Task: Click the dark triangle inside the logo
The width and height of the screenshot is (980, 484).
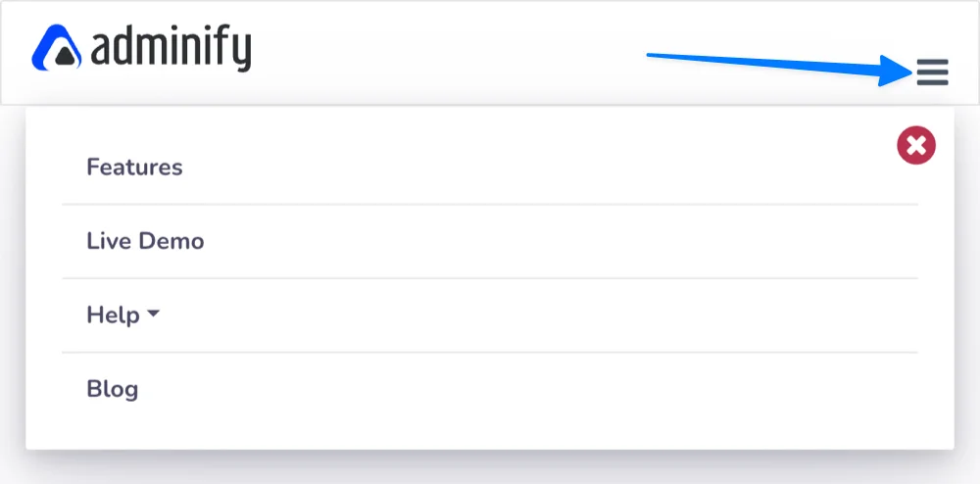Action: pyautogui.click(x=65, y=57)
